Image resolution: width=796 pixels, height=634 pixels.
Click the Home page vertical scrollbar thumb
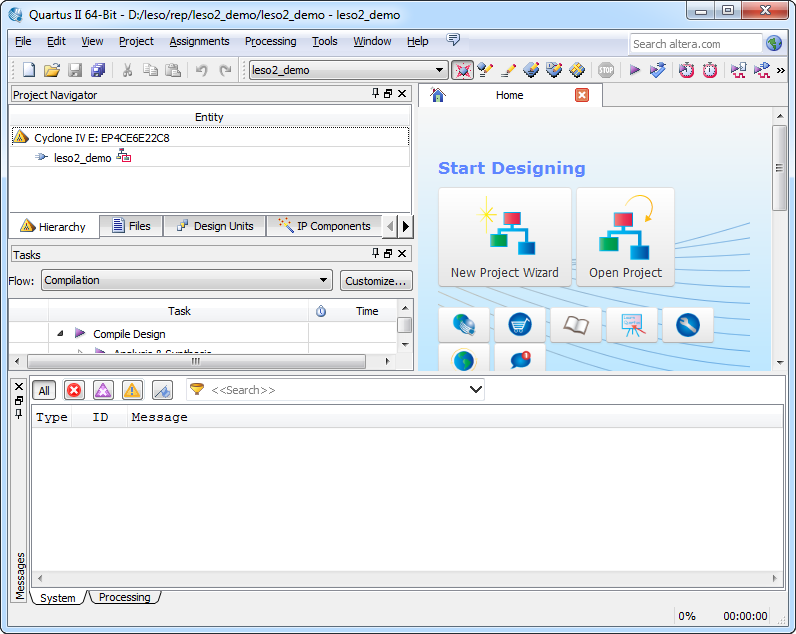point(779,168)
